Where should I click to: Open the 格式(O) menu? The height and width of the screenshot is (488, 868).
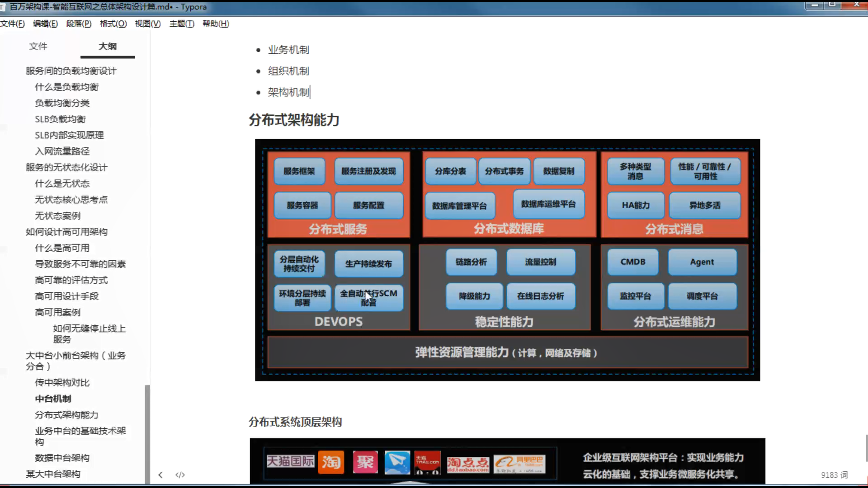tap(113, 23)
